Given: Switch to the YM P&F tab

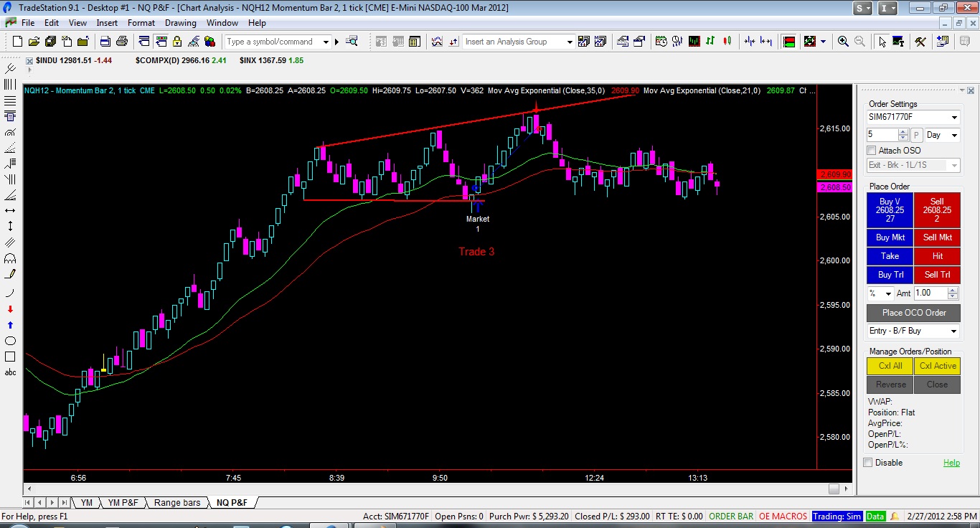Looking at the screenshot, I should (x=123, y=503).
